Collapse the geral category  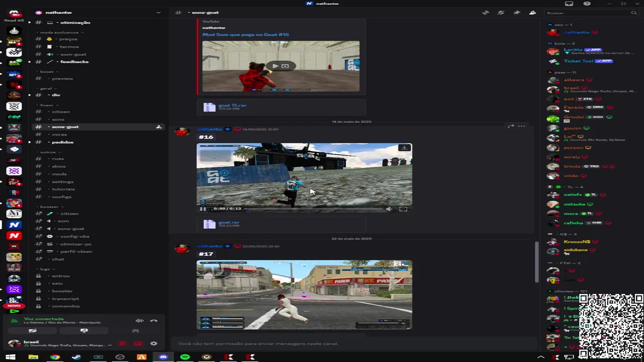click(48, 88)
